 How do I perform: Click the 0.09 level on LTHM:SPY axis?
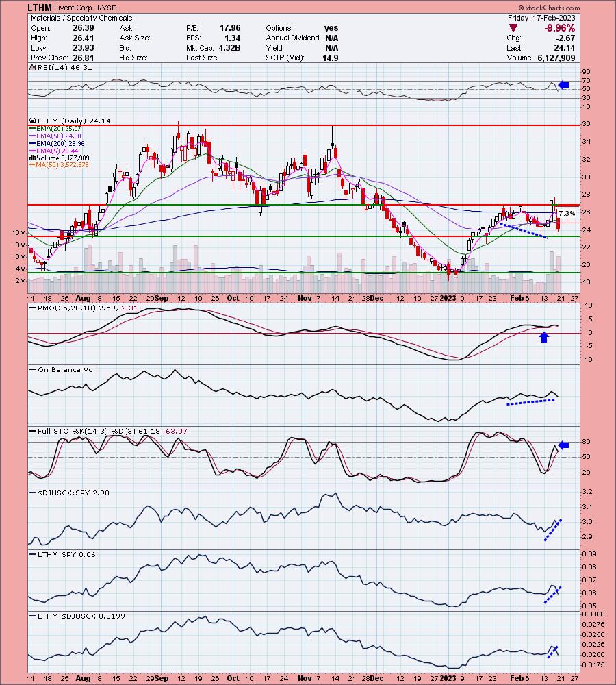pyautogui.click(x=589, y=554)
